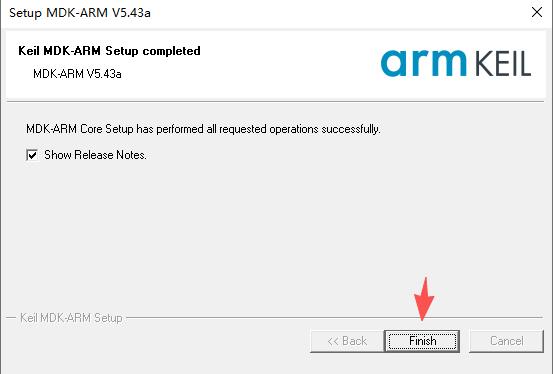
Task: Click the footer divider line beside setup label
Action: pyautogui.click(x=334, y=318)
